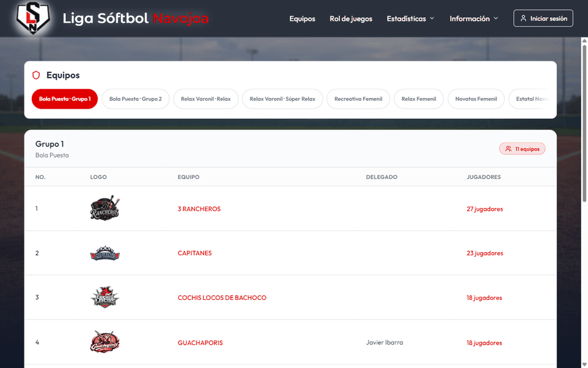Click the user icon in Iniciar sesión
This screenshot has width=588, height=368.
click(523, 18)
